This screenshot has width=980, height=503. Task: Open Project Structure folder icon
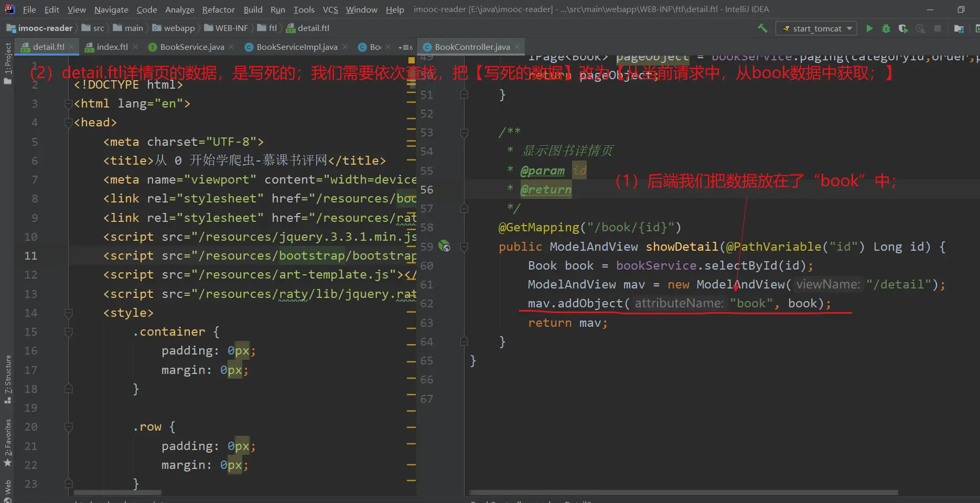(x=959, y=28)
